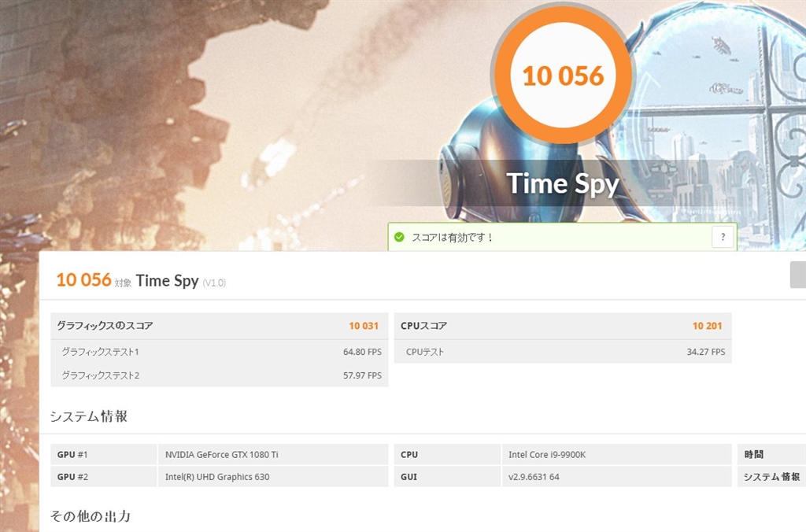Click the Time Spy (V1.0) heading label
This screenshot has width=806, height=532.
180,281
